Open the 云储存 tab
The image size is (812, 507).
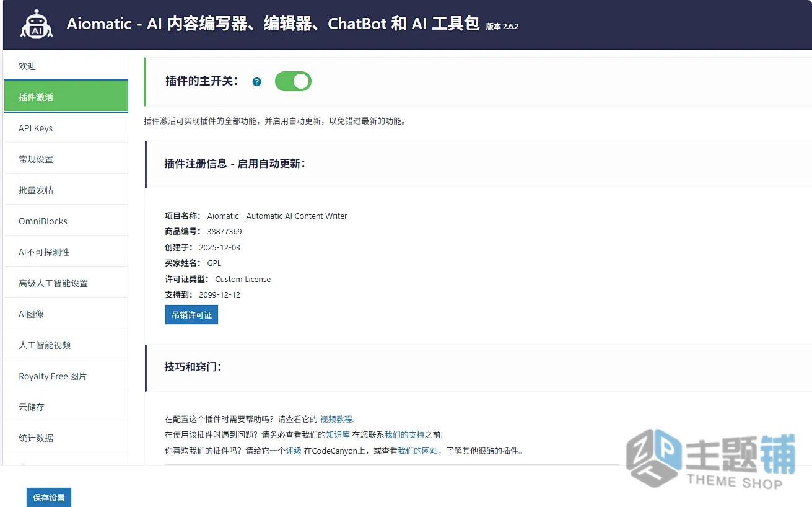pos(66,407)
